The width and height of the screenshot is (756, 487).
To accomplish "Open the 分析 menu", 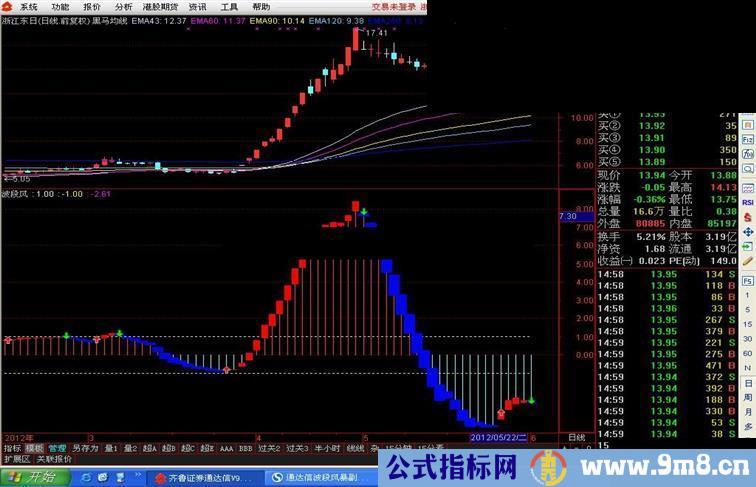I will (x=123, y=7).
